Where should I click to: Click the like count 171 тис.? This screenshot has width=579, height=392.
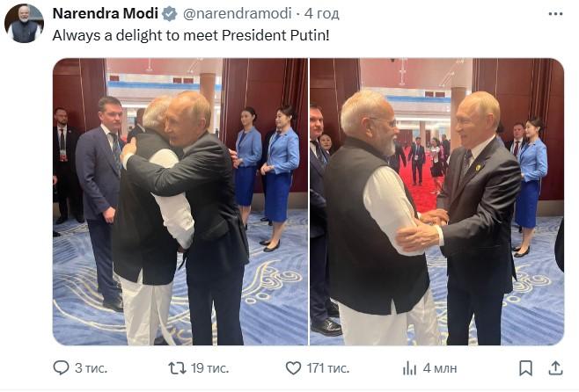[328, 368]
